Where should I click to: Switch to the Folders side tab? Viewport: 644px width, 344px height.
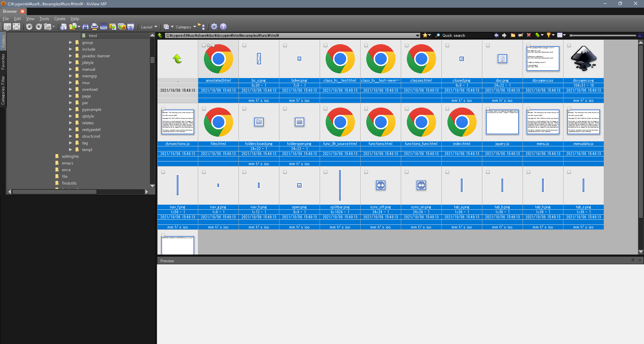pos(3,41)
